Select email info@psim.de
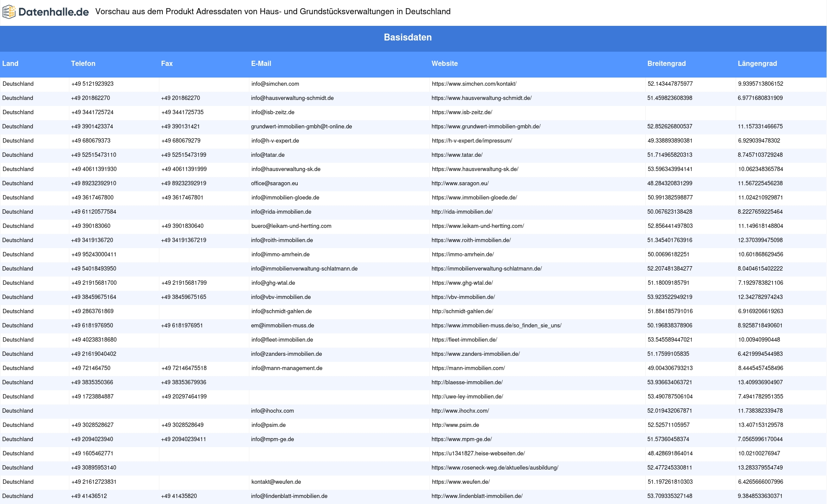827x504 pixels. 269,425
